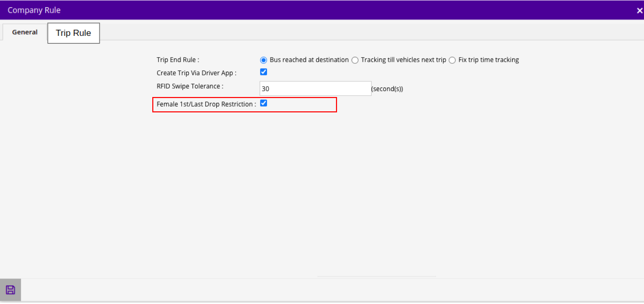Toggle Female 1st/Last Drop Restriction checkbox

tap(263, 103)
